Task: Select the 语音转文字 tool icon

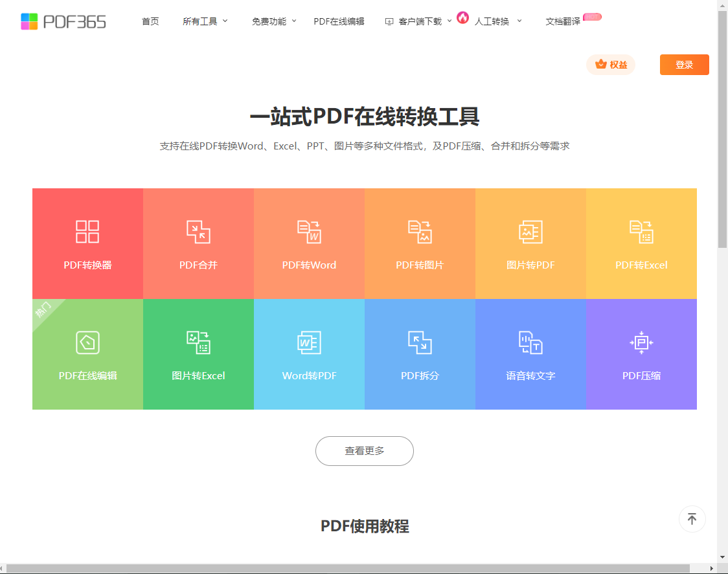Action: (530, 342)
